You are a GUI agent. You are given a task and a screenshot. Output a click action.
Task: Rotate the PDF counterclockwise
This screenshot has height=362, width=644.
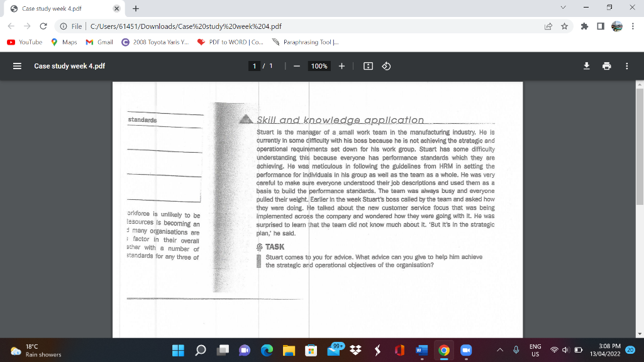pyautogui.click(x=386, y=65)
